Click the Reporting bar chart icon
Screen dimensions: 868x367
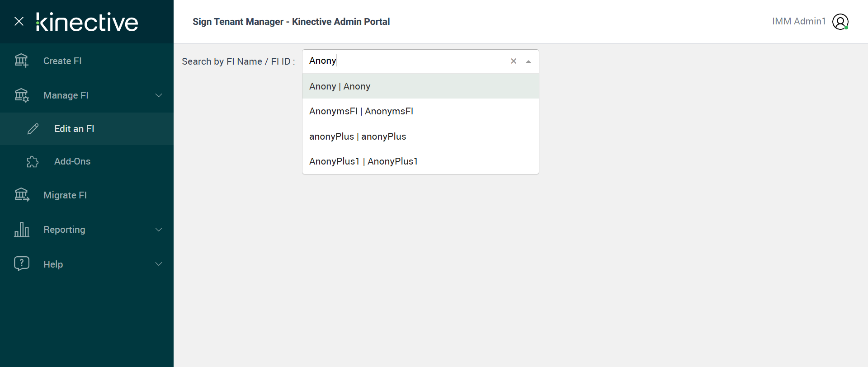point(22,230)
